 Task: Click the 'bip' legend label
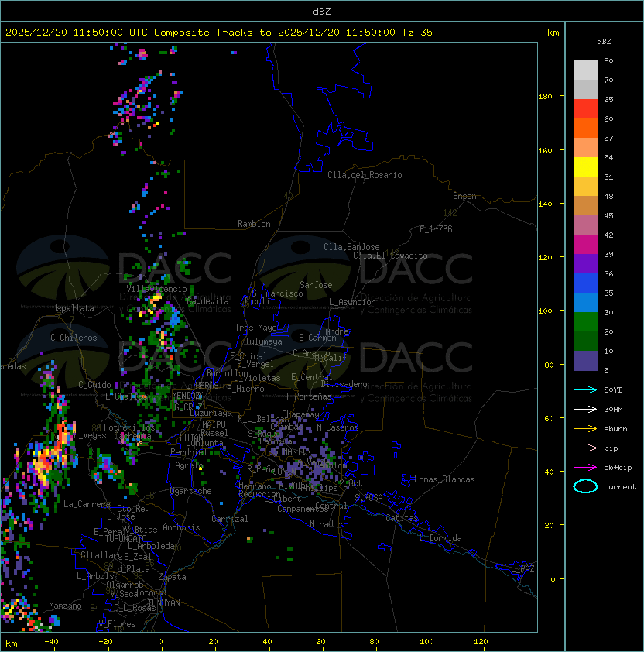pos(611,448)
